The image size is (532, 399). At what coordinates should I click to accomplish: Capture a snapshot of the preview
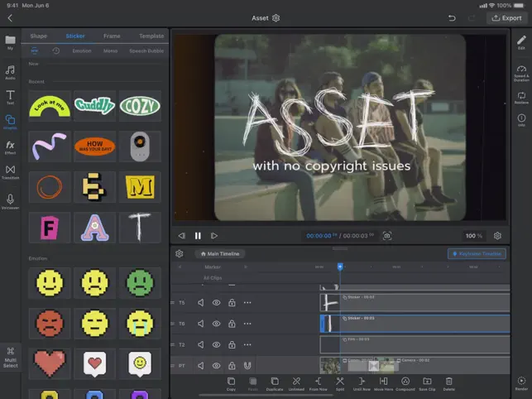(x=387, y=236)
